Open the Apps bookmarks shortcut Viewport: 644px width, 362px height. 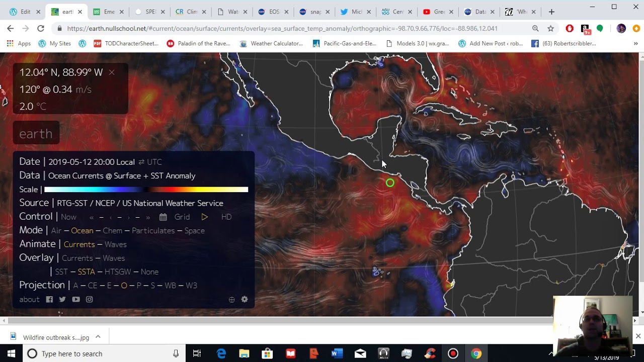[19, 44]
